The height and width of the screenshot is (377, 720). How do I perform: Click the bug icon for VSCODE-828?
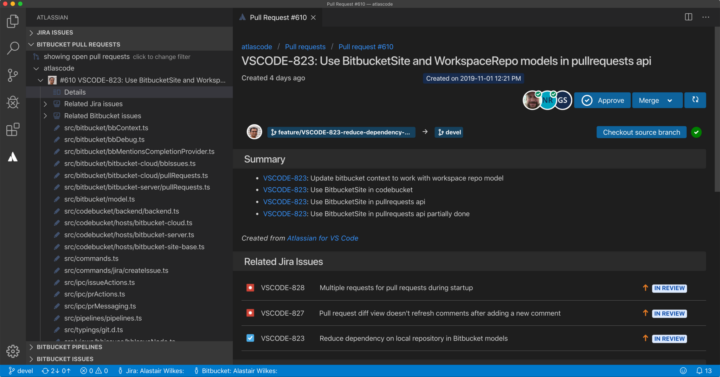250,288
